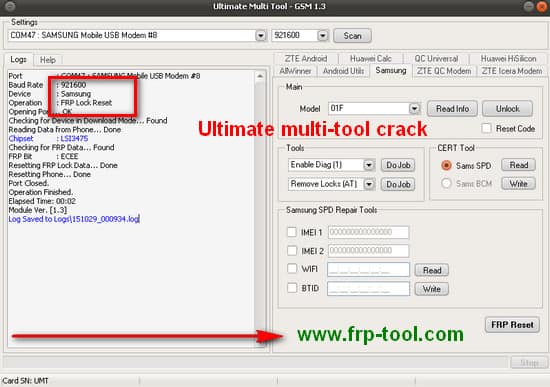Open the COM port dropdown
The width and height of the screenshot is (550, 387).
(x=260, y=35)
